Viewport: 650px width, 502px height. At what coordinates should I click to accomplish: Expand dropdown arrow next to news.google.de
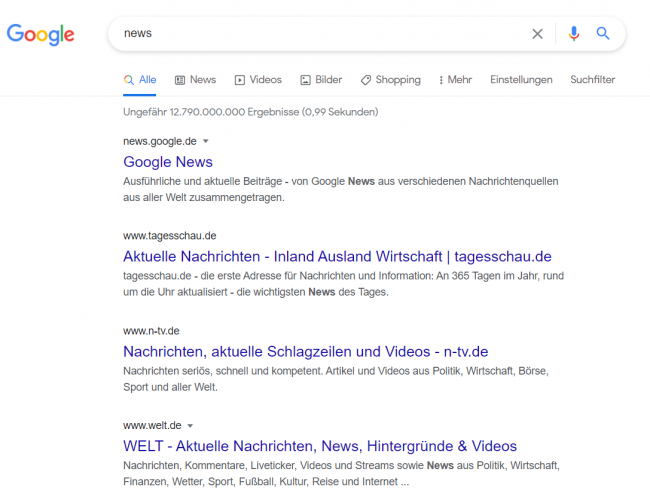(206, 141)
